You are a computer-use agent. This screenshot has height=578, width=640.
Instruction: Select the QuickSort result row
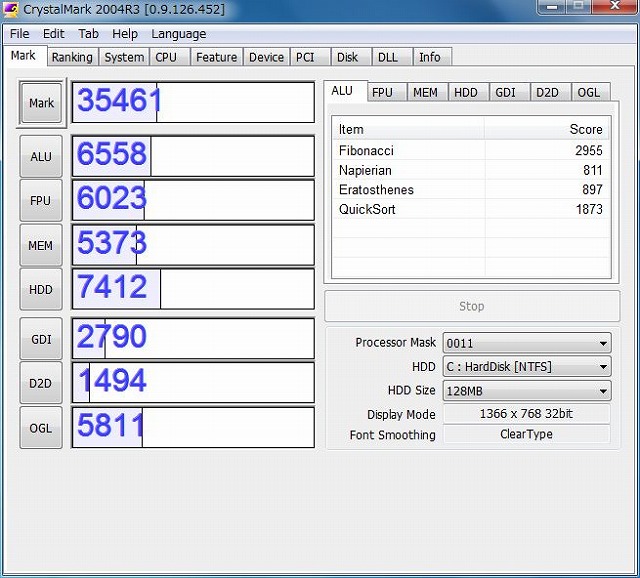[471, 209]
